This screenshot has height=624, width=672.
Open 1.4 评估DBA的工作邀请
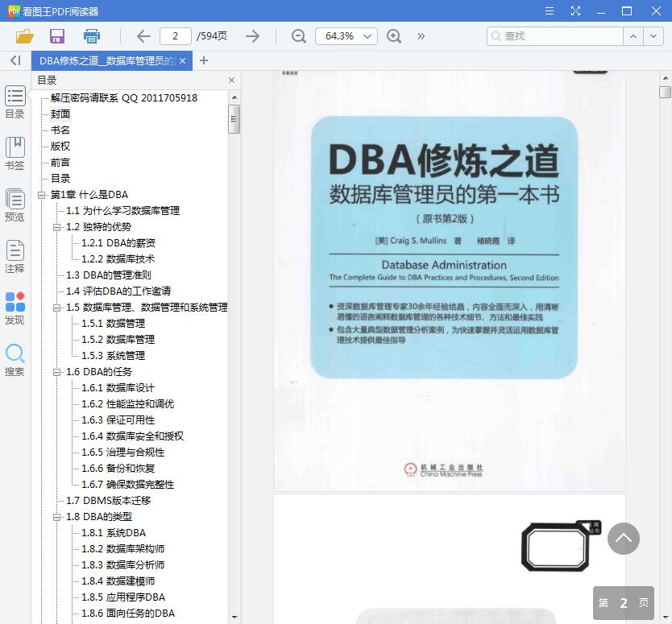coord(118,291)
